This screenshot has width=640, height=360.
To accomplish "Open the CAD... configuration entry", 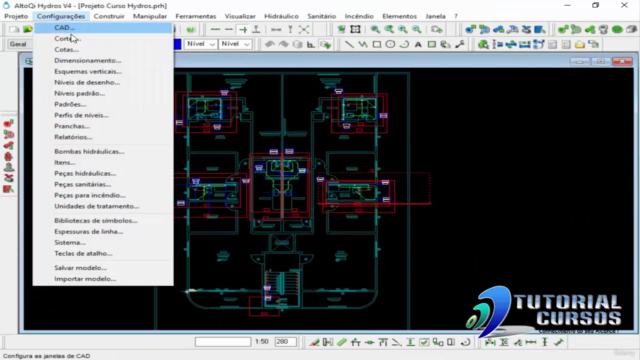I will [103, 28].
